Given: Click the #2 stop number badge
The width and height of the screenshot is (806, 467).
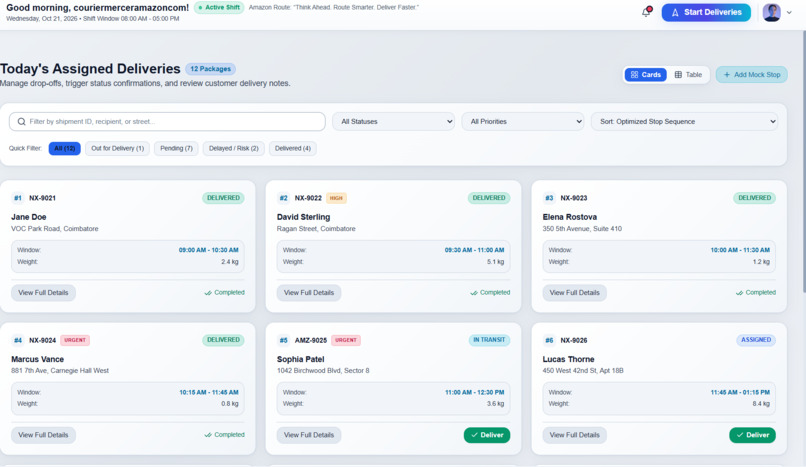Looking at the screenshot, I should tap(284, 198).
